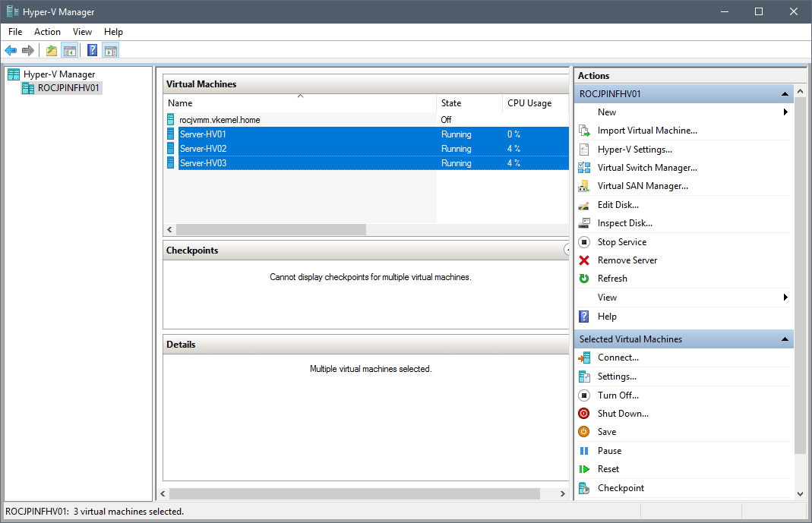Toggle the Show/Hide Action Pane toolbar icon
The height and width of the screenshot is (523, 812).
[x=110, y=50]
